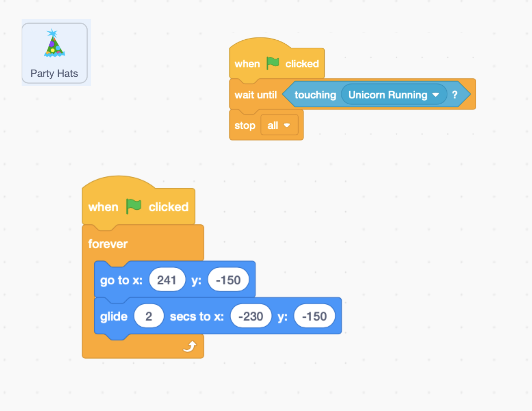Click green flag icon in lower hat block
Viewport: 532px width, 411px height.
point(133,206)
